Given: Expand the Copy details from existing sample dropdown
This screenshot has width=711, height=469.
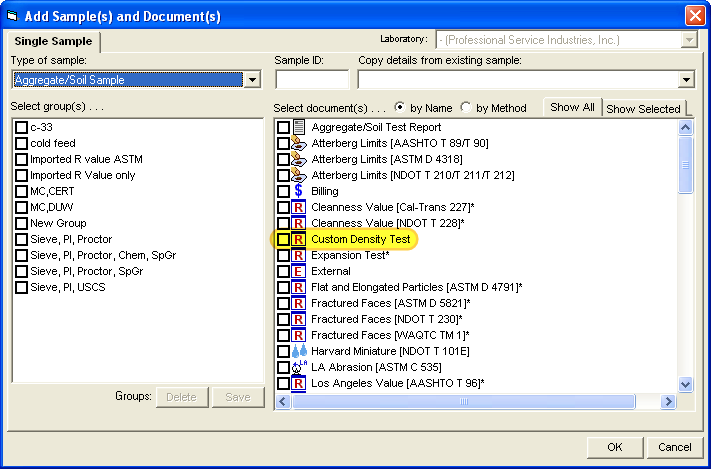Looking at the screenshot, I should pos(686,80).
